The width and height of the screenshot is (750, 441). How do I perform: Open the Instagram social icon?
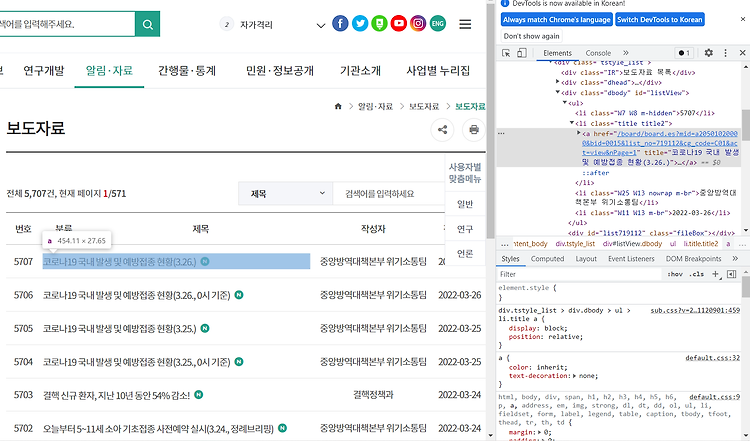click(418, 23)
